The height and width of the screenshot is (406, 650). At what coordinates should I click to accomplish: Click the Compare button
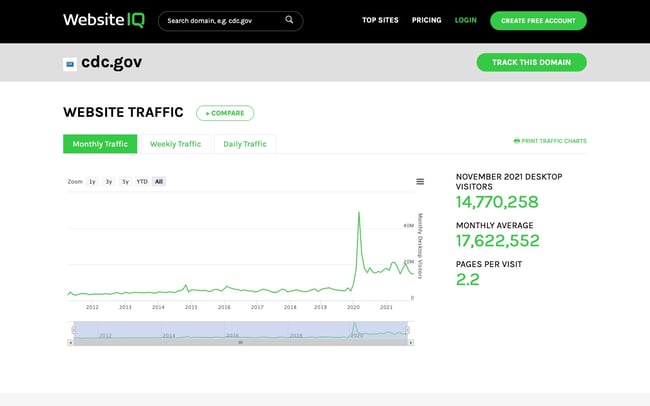[x=225, y=113]
